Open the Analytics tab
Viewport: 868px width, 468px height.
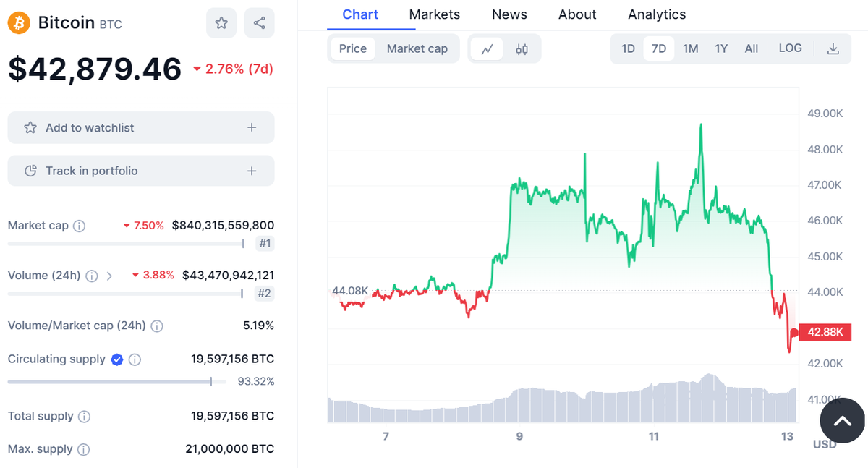[657, 14]
